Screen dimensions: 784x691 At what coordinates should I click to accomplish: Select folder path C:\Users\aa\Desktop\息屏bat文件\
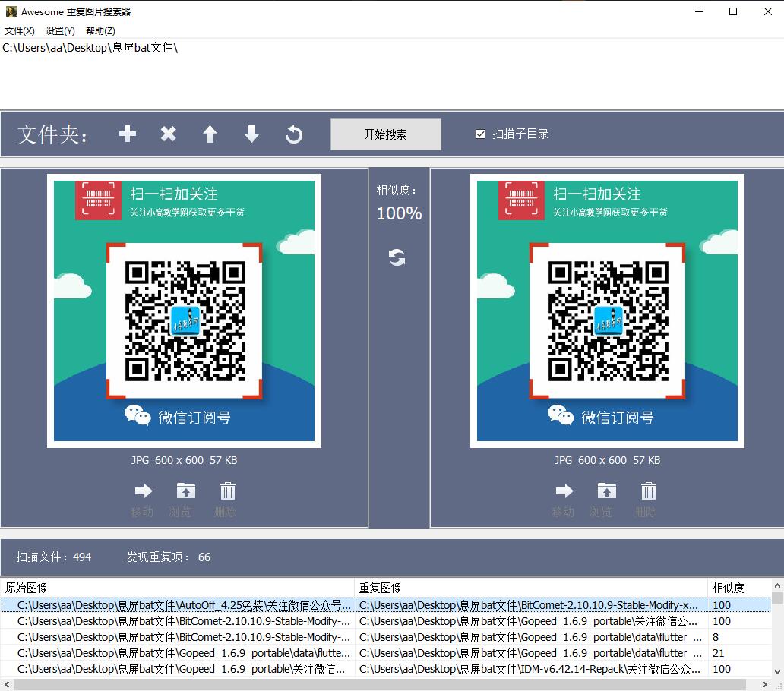[90, 48]
